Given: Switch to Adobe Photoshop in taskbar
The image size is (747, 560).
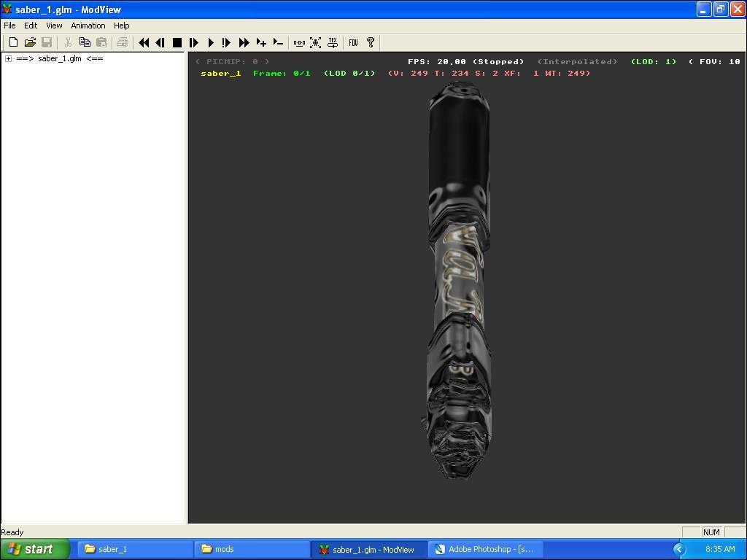Looking at the screenshot, I should pyautogui.click(x=484, y=549).
